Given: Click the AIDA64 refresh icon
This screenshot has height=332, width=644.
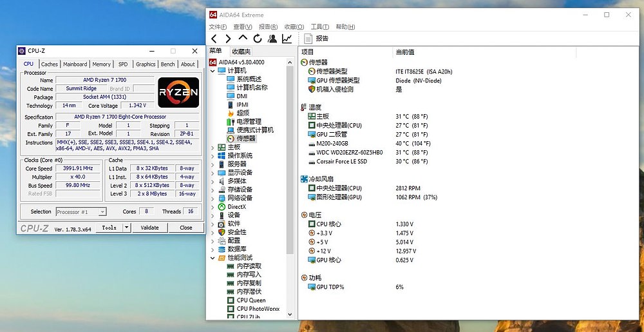Looking at the screenshot, I should click(258, 39).
